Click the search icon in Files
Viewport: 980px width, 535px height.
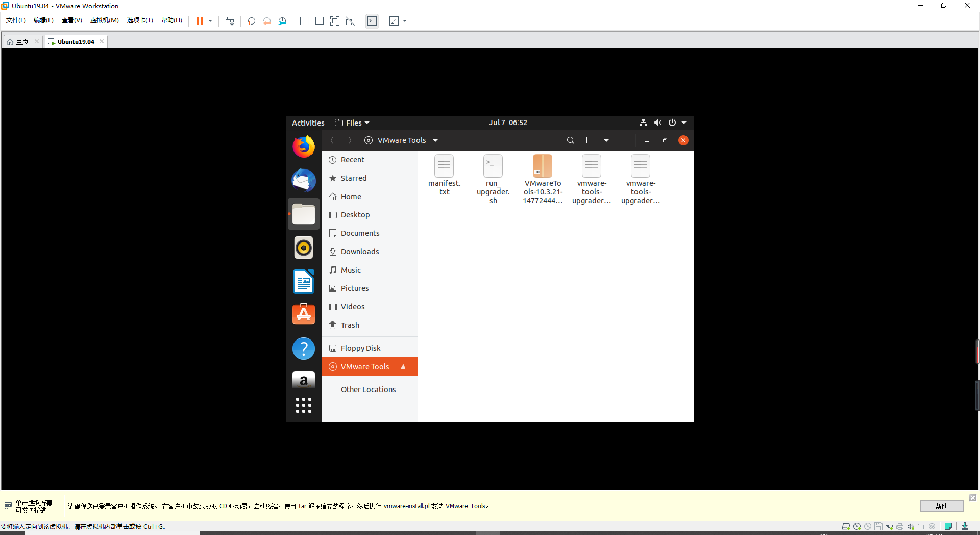tap(571, 140)
